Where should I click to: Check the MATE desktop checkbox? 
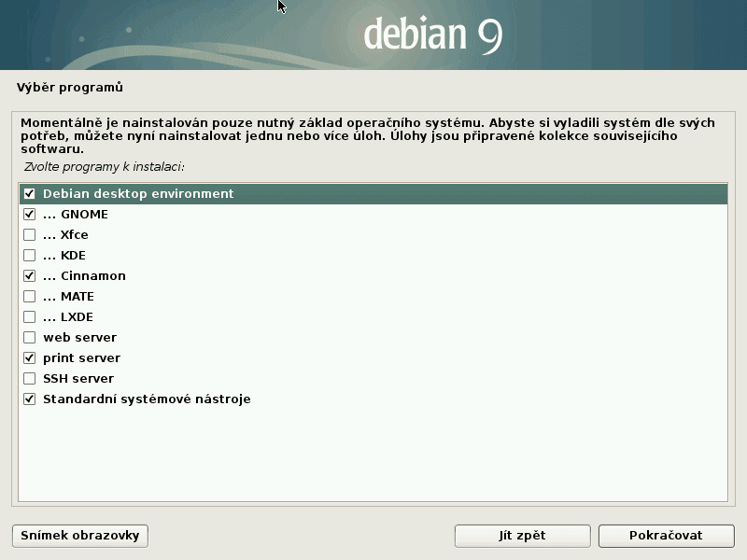[30, 296]
